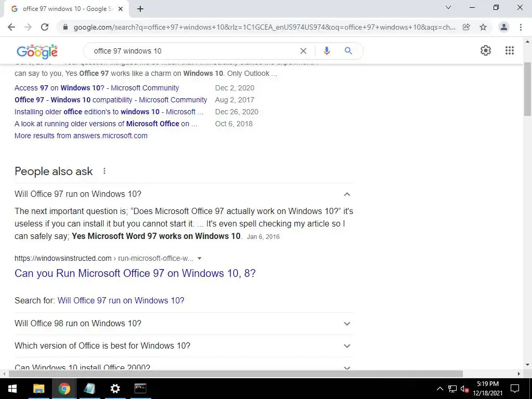Open People also ask options menu

(104, 171)
